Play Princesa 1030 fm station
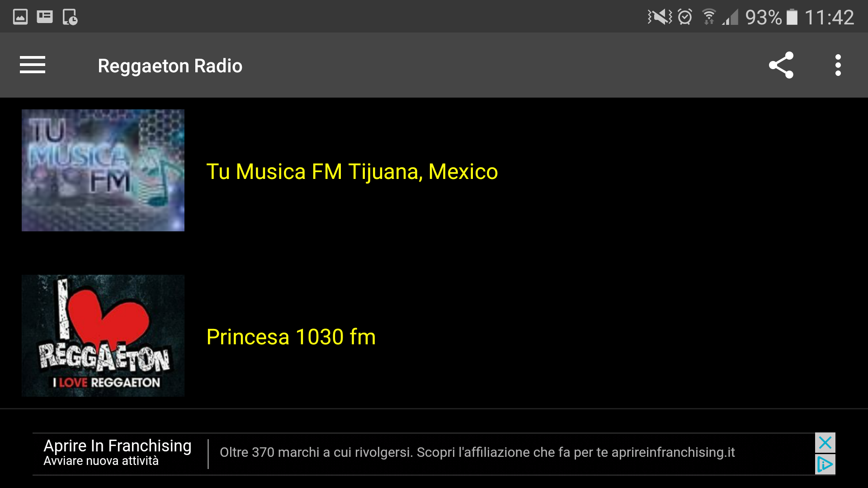Viewport: 868px width, 488px height. [291, 337]
